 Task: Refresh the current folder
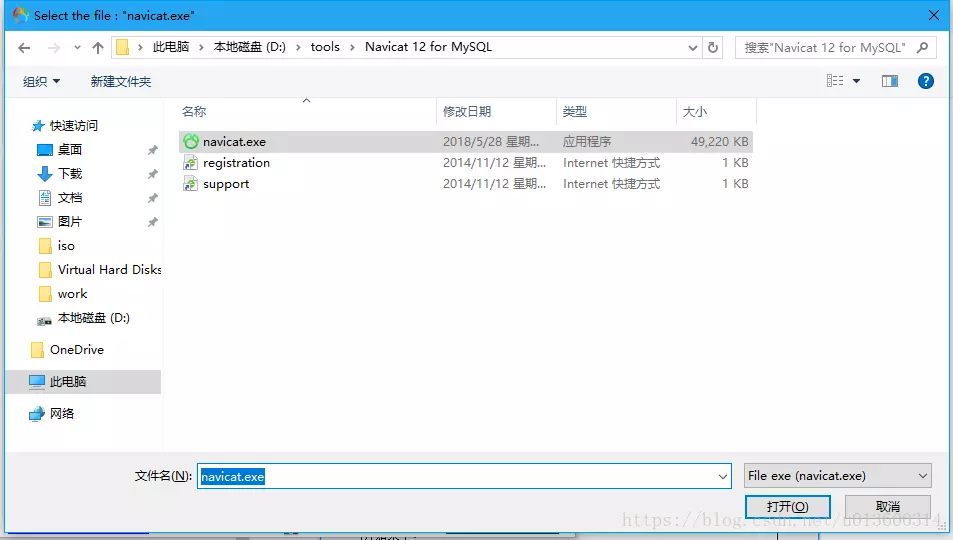[713, 47]
